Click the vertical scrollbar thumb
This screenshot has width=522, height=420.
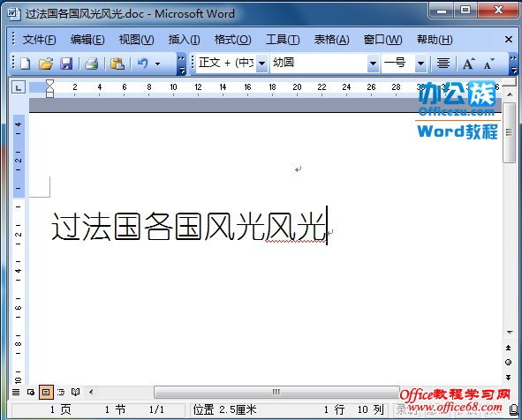coord(509,132)
